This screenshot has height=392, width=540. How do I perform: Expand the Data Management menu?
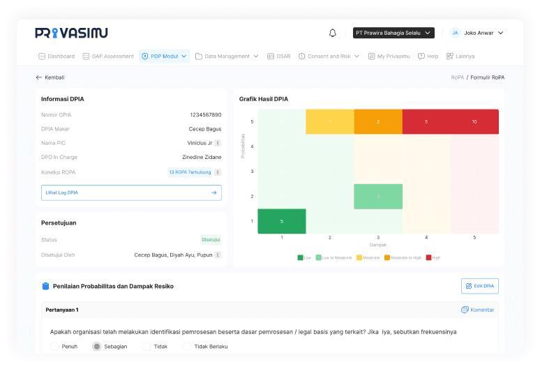point(227,56)
